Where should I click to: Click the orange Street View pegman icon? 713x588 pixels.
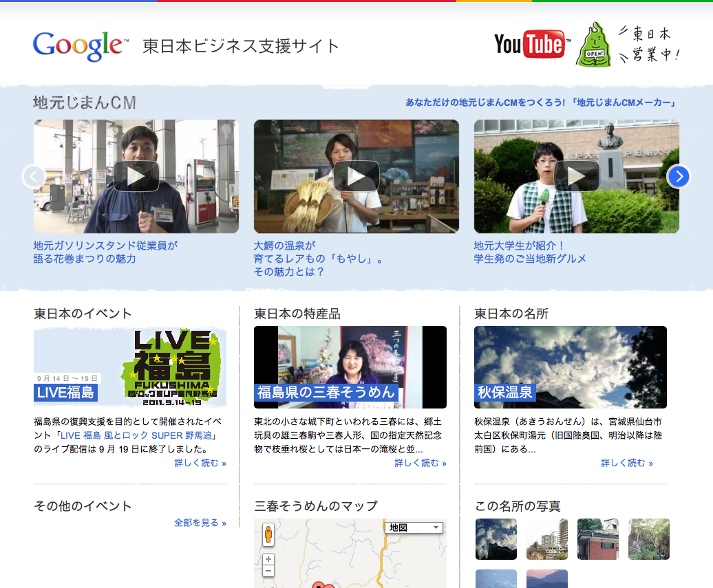tap(268, 534)
